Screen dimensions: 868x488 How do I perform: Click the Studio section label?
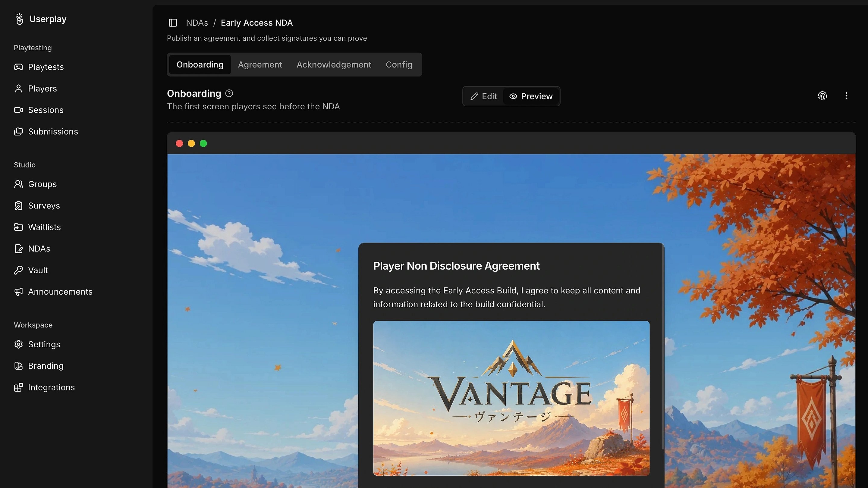coord(25,165)
